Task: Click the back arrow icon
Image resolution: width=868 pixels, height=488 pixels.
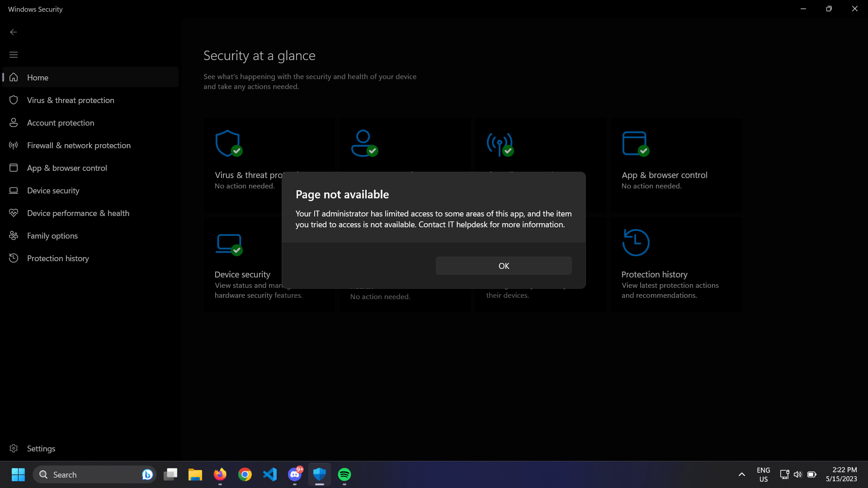Action: (x=14, y=32)
